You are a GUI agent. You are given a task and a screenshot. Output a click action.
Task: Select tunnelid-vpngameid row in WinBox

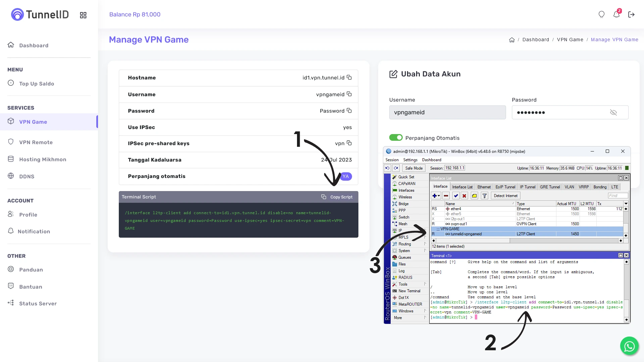pos(527,234)
